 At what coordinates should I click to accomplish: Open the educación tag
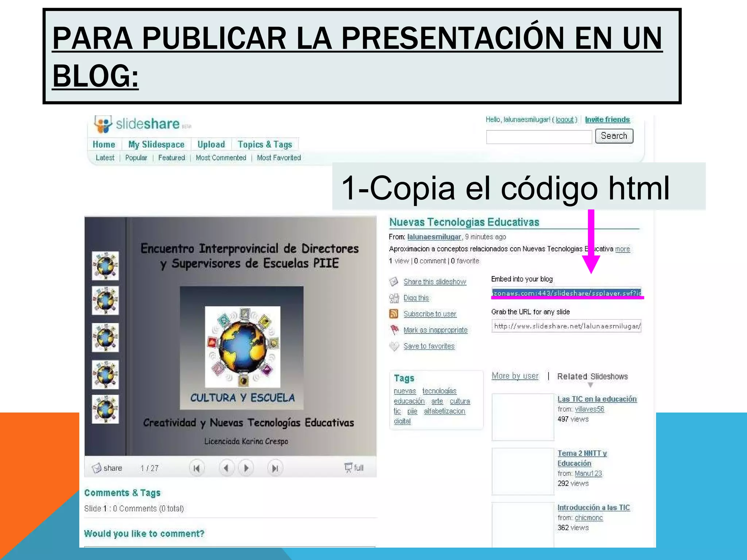tap(409, 401)
